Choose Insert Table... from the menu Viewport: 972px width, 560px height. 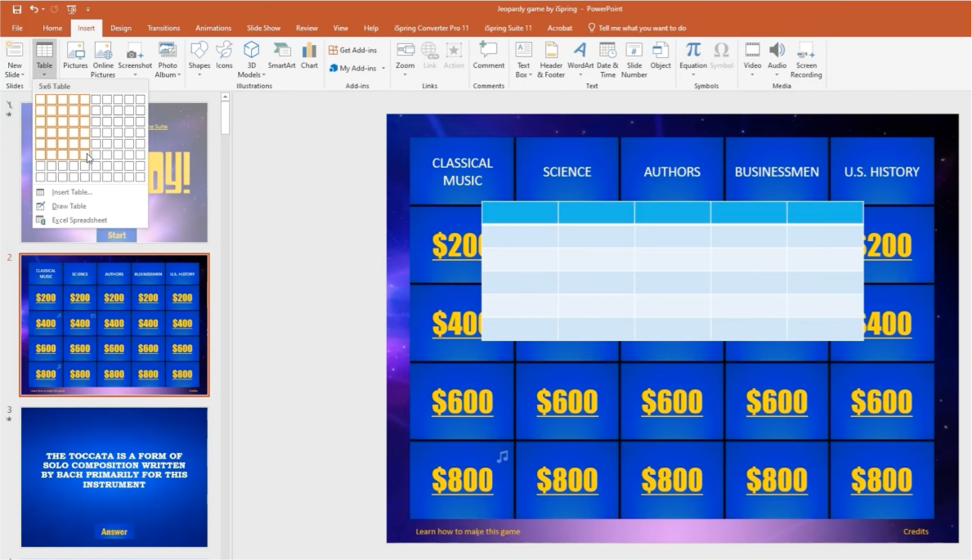pyautogui.click(x=72, y=192)
